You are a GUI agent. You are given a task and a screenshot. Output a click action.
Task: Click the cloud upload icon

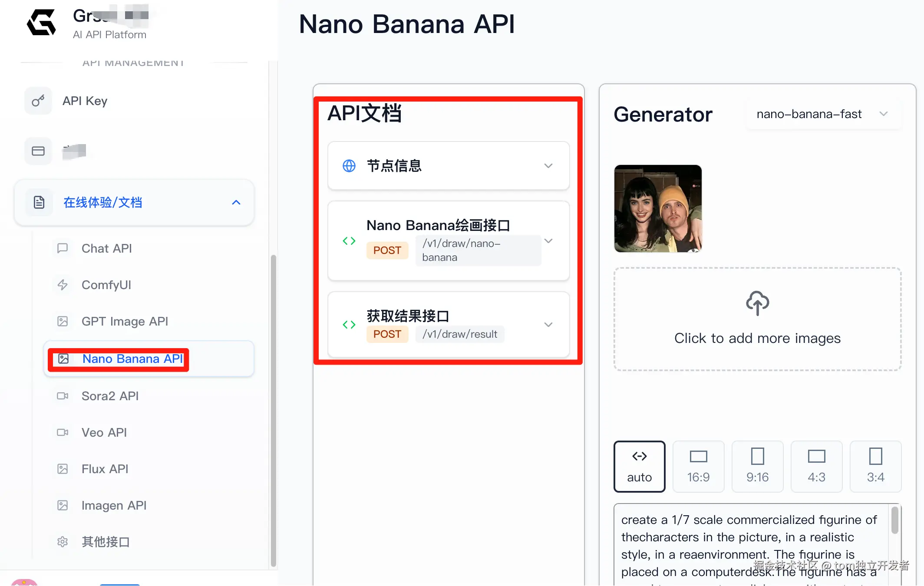pos(757,303)
